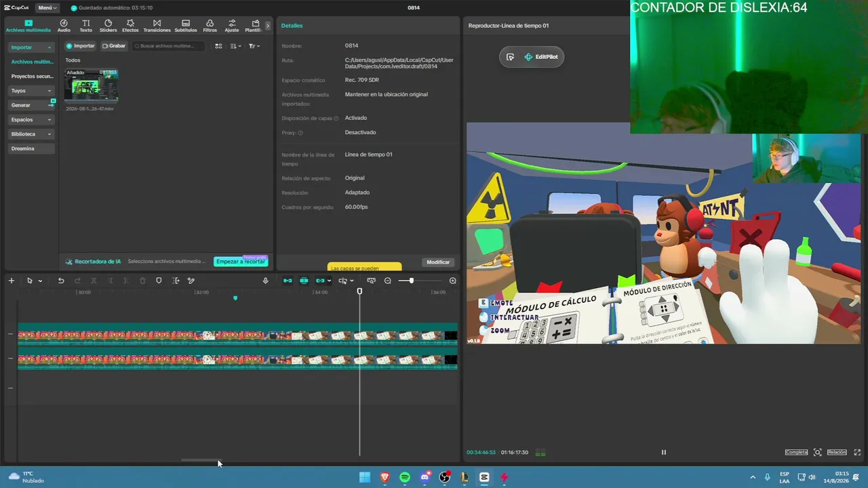Open the Texto panel
868x488 pixels.
(x=85, y=26)
